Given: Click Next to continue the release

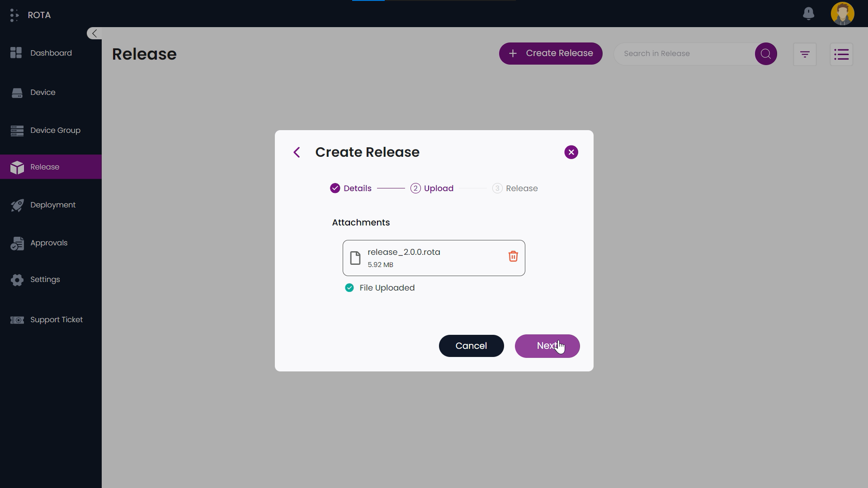Looking at the screenshot, I should [547, 346].
